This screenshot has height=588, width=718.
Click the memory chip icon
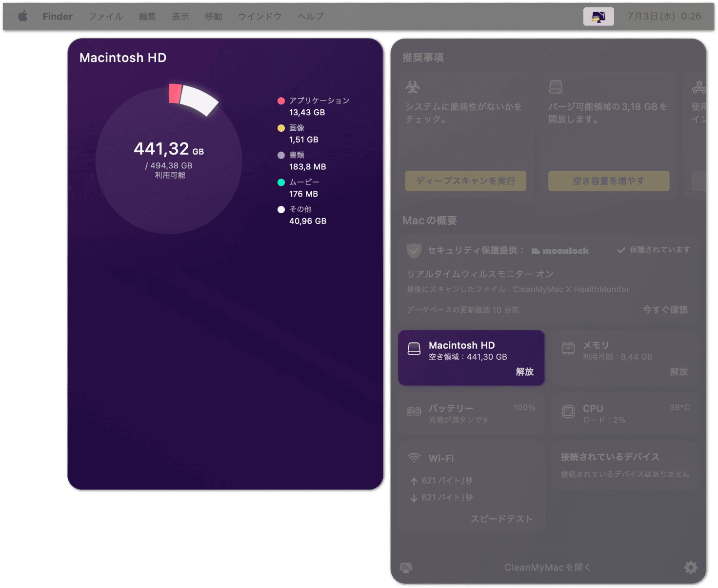568,348
